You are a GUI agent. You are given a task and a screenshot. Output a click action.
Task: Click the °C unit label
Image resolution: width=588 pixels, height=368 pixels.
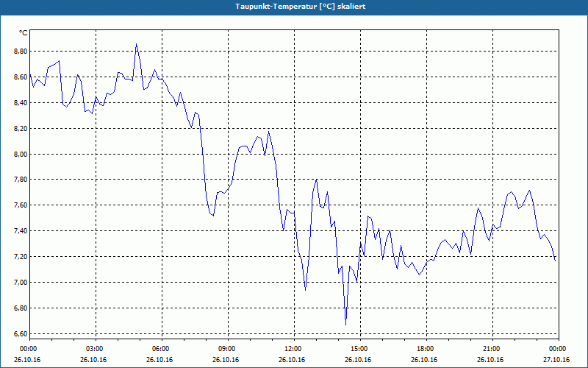(23, 33)
